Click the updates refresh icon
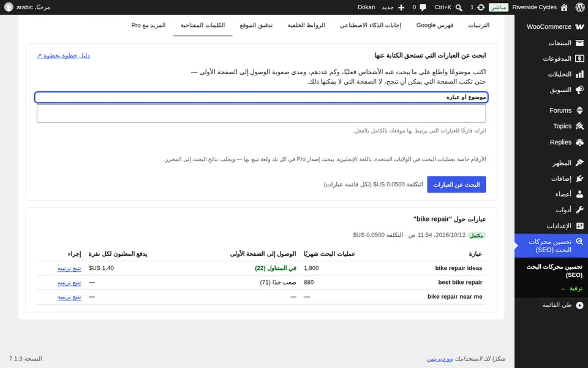The height and width of the screenshot is (368, 588). click(481, 7)
